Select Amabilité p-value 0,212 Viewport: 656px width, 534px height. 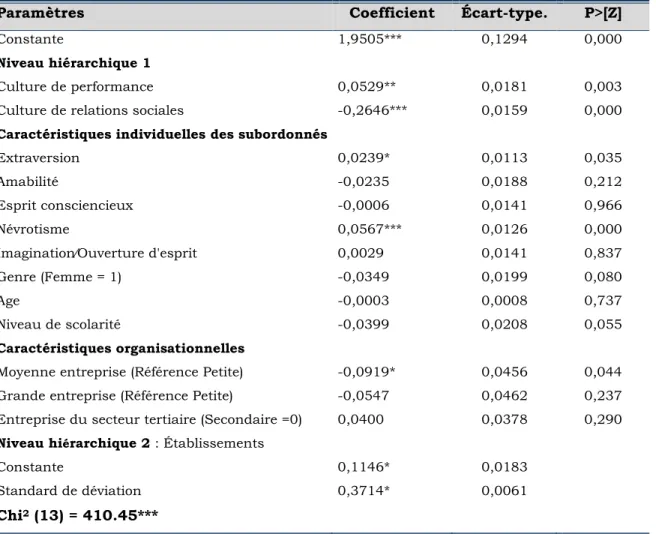[x=603, y=182]
